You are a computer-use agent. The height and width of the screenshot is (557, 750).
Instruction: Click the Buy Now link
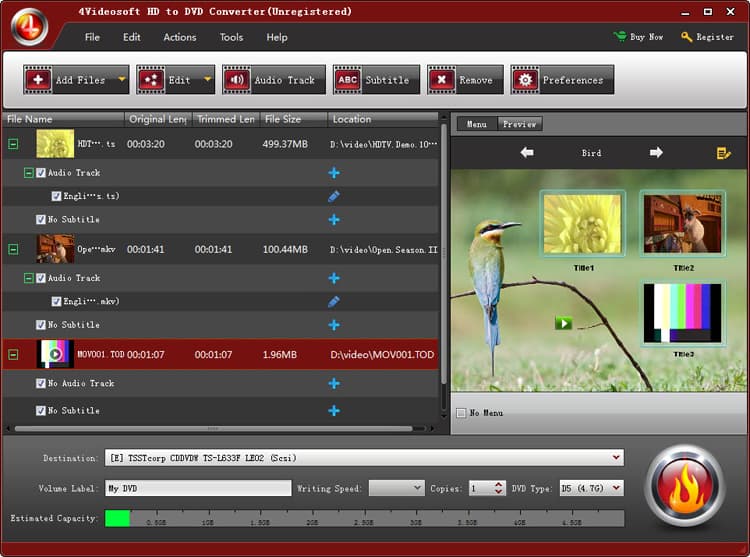(x=646, y=37)
